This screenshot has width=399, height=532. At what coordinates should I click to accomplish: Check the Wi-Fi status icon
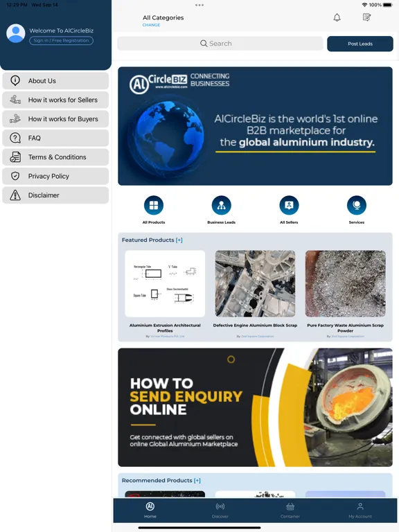(365, 5)
